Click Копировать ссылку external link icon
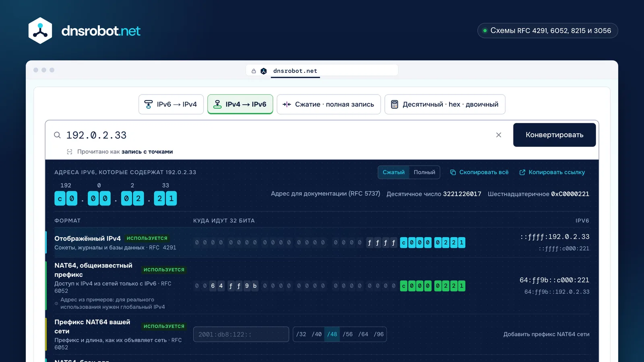 point(522,172)
